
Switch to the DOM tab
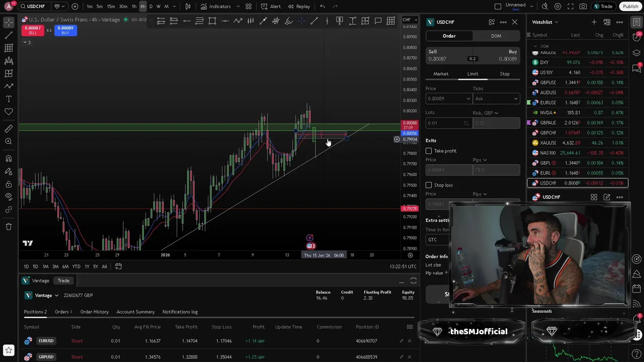[x=496, y=36]
